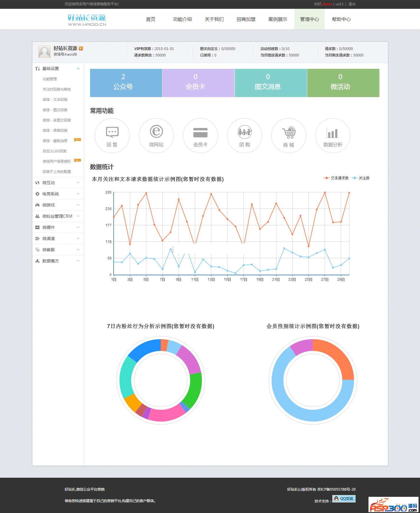Open the 帮助中心 navigation tab
420x513 pixels.
[x=341, y=19]
